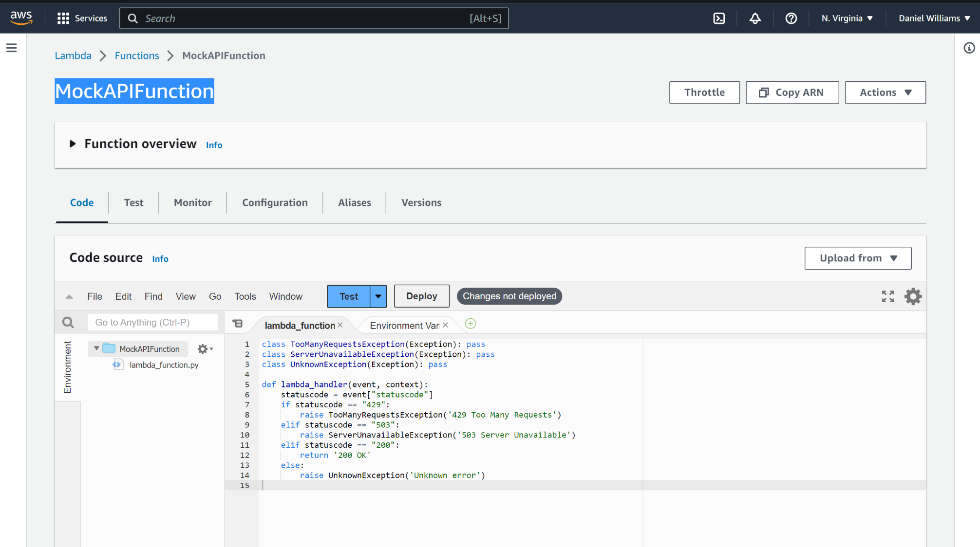Open editor preferences gear icon
Screen dimensions: 980x547
tap(913, 296)
